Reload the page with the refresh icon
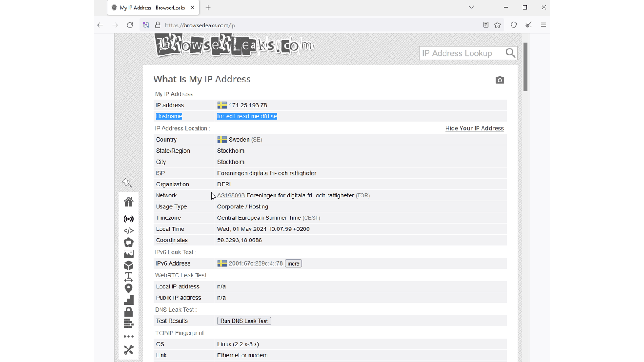Screen dimensions: 644x362 [x=130, y=25]
